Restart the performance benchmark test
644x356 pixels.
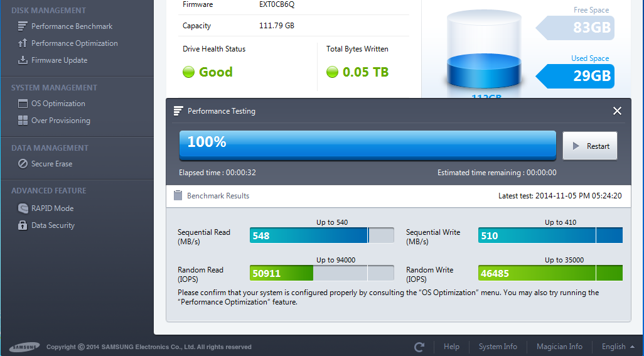click(590, 146)
